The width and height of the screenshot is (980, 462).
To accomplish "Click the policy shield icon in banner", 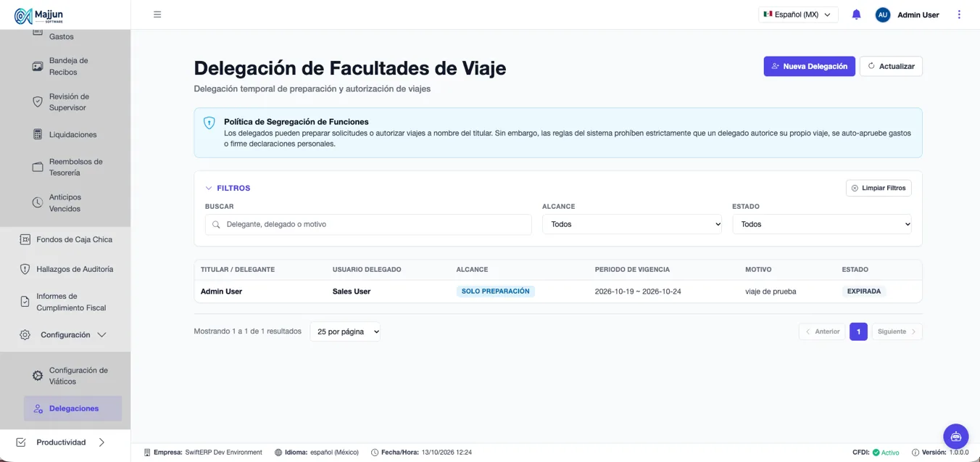I will (x=209, y=123).
